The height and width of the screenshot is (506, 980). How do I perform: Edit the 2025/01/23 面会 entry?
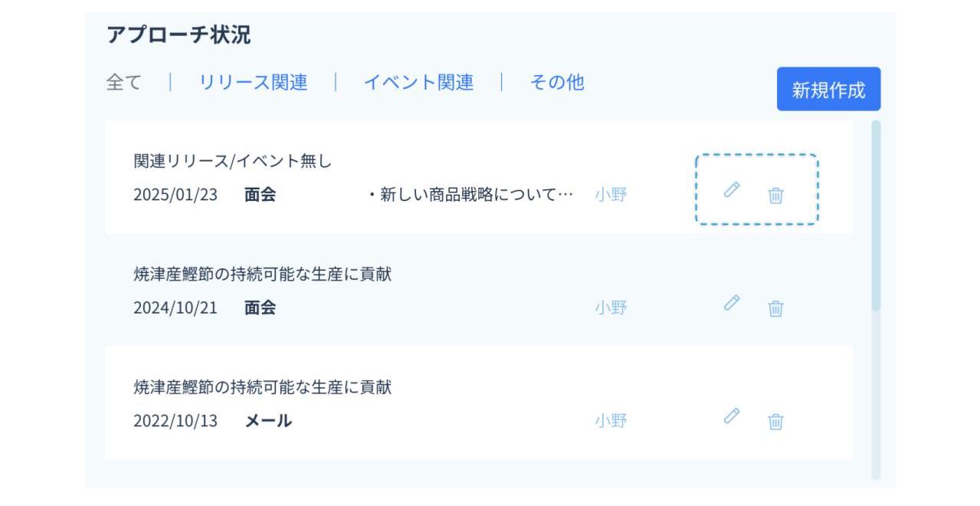[732, 189]
